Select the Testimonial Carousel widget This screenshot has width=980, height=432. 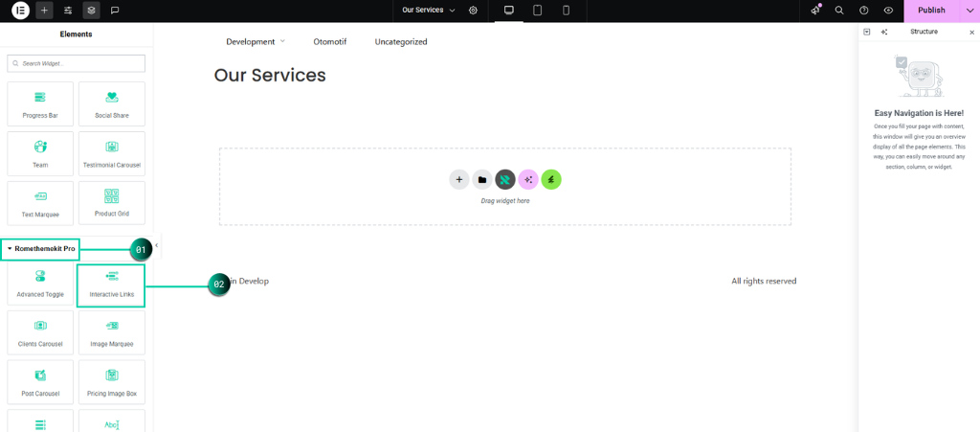(112, 153)
